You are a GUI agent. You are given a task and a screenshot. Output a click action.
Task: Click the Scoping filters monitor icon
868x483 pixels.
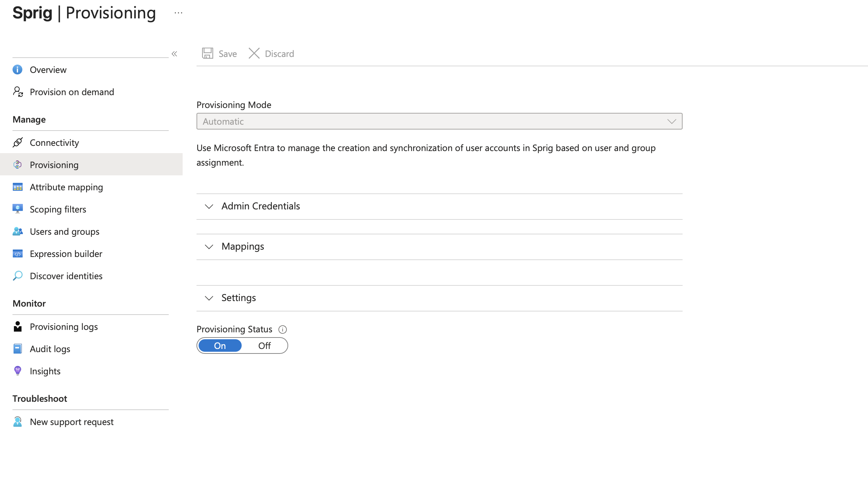click(18, 209)
